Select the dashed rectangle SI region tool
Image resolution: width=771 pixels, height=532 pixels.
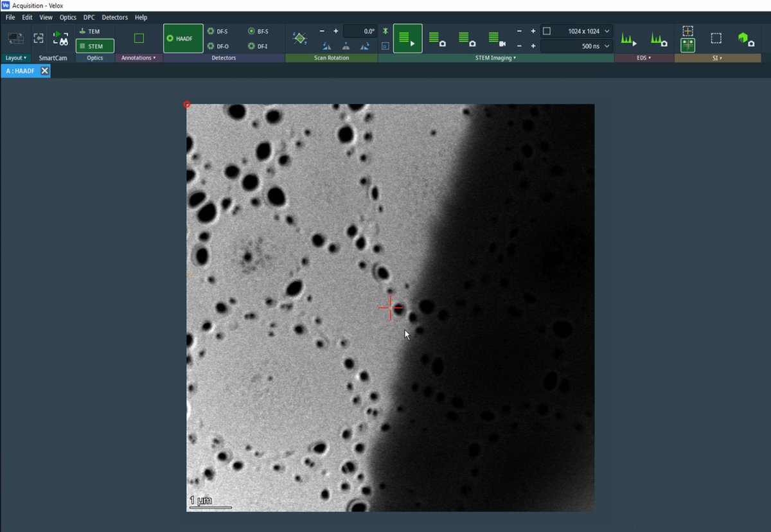click(x=716, y=39)
